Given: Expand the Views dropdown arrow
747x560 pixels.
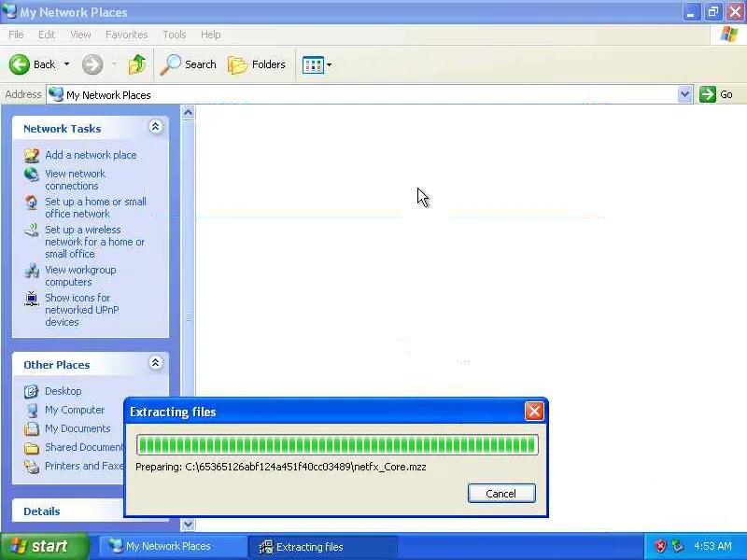Looking at the screenshot, I should [x=329, y=64].
